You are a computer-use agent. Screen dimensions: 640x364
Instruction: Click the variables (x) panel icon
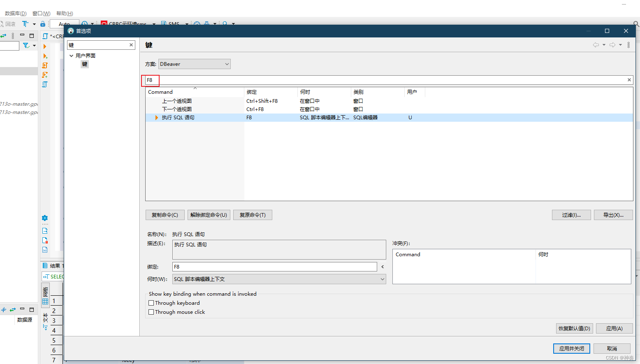45,250
